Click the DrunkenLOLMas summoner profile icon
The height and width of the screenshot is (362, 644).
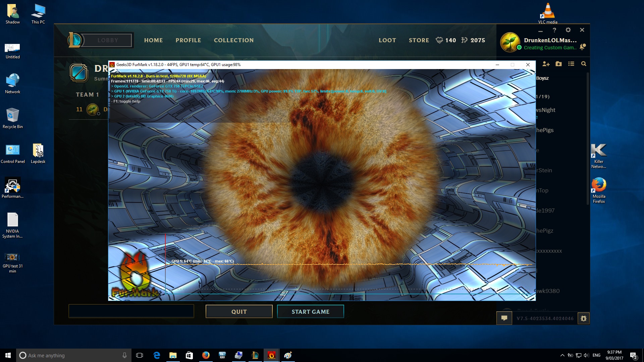point(510,42)
